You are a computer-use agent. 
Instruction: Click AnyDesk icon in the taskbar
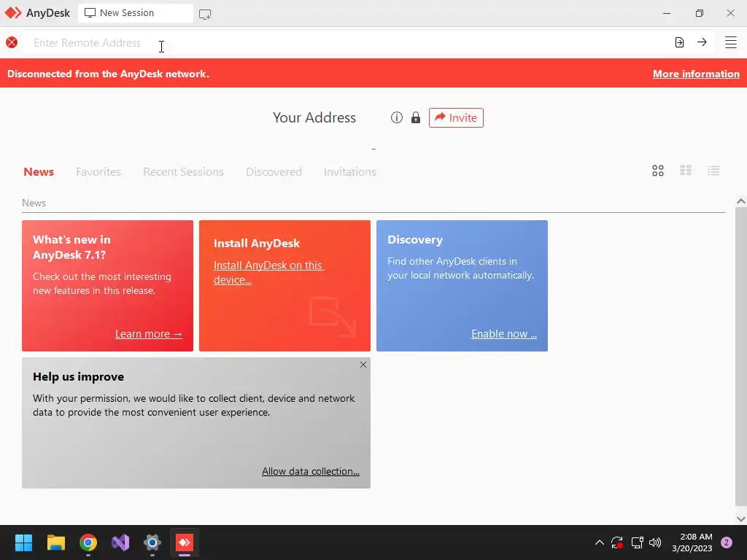pyautogui.click(x=185, y=542)
